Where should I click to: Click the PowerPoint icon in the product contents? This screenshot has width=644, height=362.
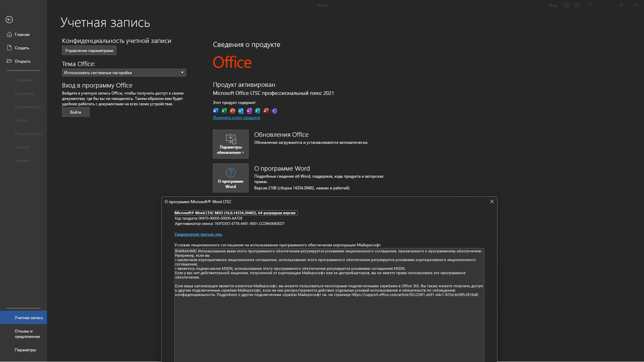point(232,111)
